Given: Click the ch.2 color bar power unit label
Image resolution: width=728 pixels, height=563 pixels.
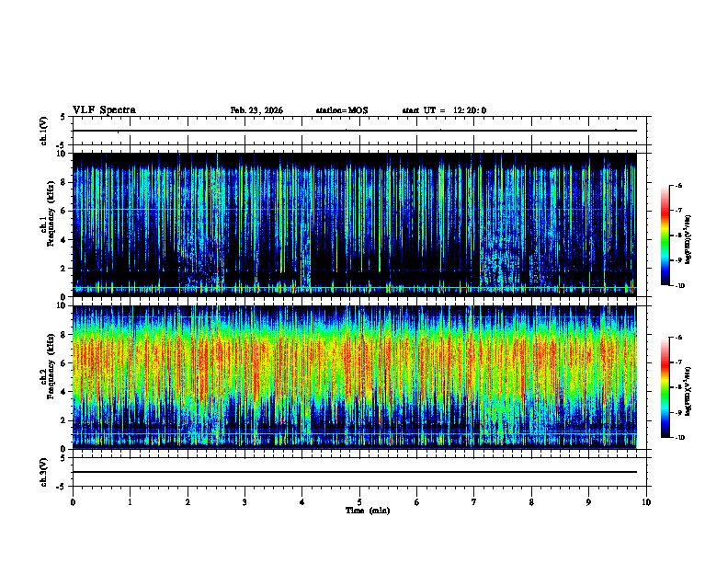Looking at the screenshot, I should pyautogui.click(x=688, y=391).
